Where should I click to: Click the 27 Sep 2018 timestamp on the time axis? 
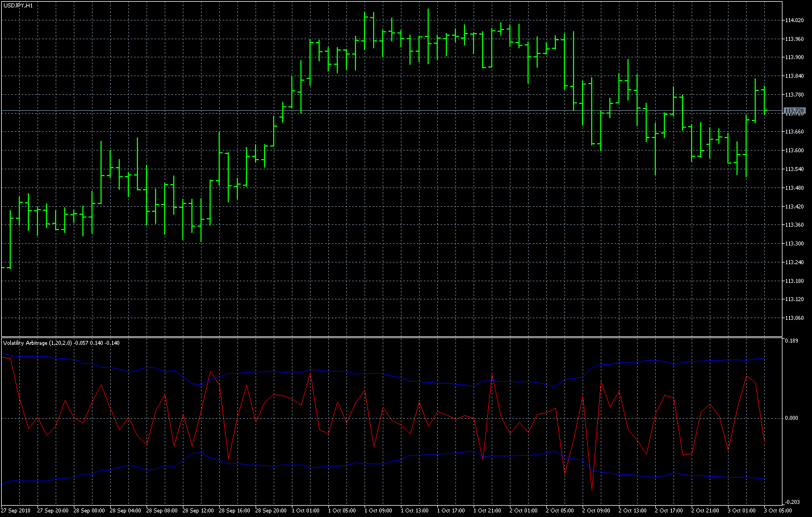click(x=15, y=510)
